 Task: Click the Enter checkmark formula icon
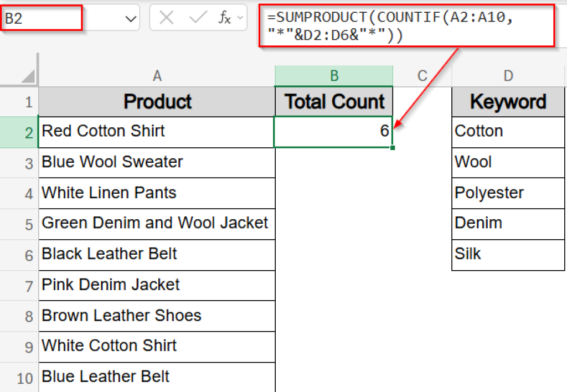point(197,18)
